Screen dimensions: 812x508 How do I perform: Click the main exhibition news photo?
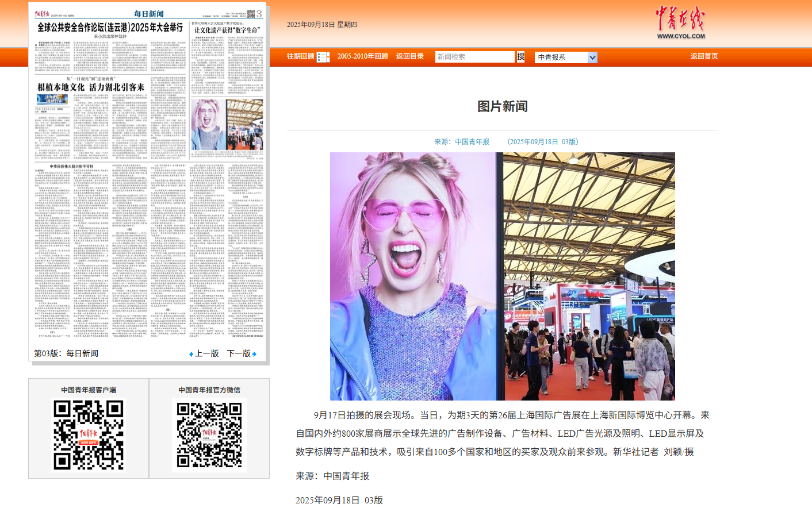click(503, 276)
